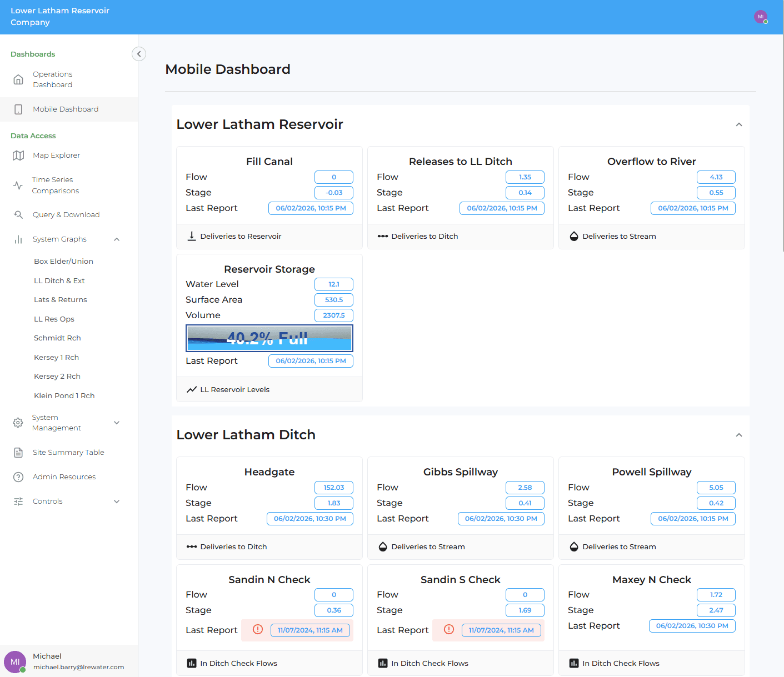Open the LL Res Ops graph
Viewport: 784px width, 677px height.
click(54, 319)
